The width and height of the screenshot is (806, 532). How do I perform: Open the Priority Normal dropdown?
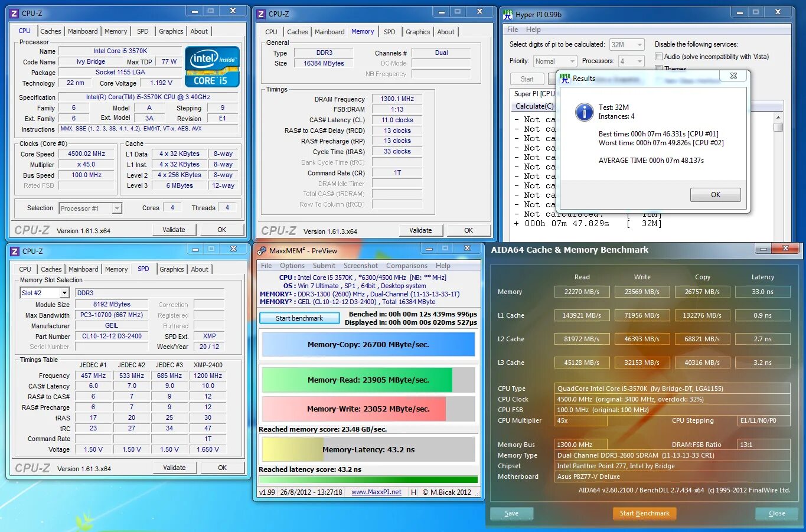click(554, 61)
